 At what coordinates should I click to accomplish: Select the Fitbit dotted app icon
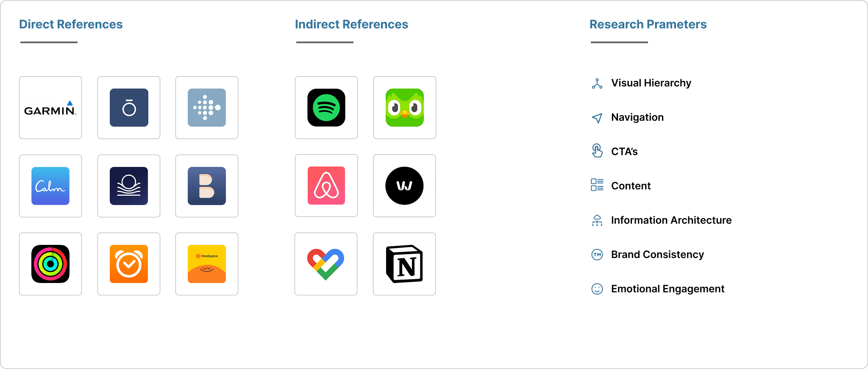(x=207, y=108)
